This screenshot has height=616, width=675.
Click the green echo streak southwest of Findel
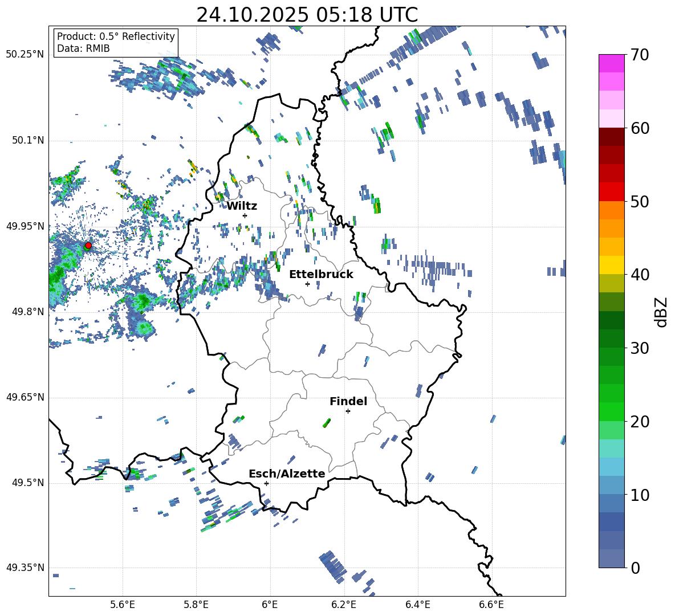pos(327,423)
